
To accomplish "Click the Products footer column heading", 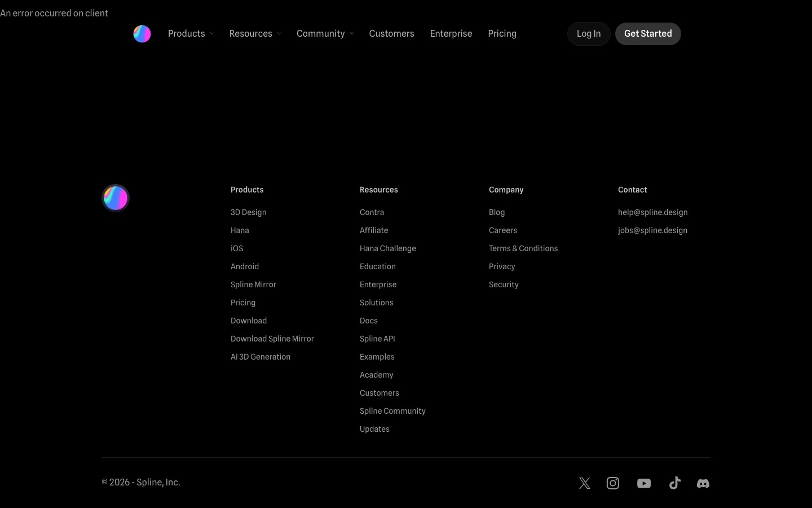I will click(x=247, y=190).
